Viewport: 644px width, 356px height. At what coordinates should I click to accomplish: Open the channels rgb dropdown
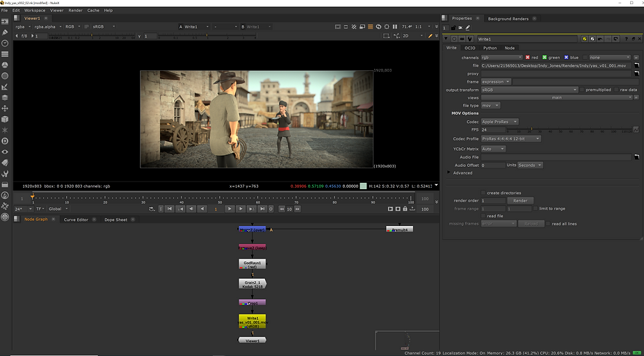pos(502,58)
